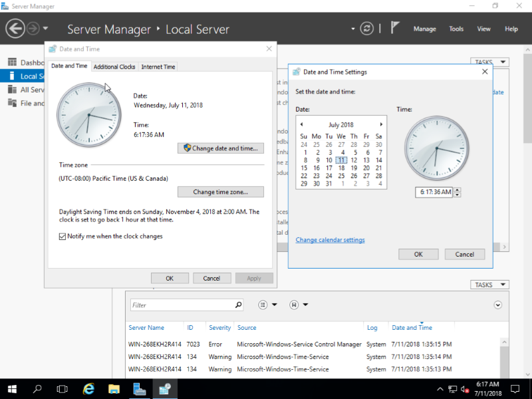532x399 pixels.
Task: Open the list criteria dropdown icon
Action: (x=267, y=305)
